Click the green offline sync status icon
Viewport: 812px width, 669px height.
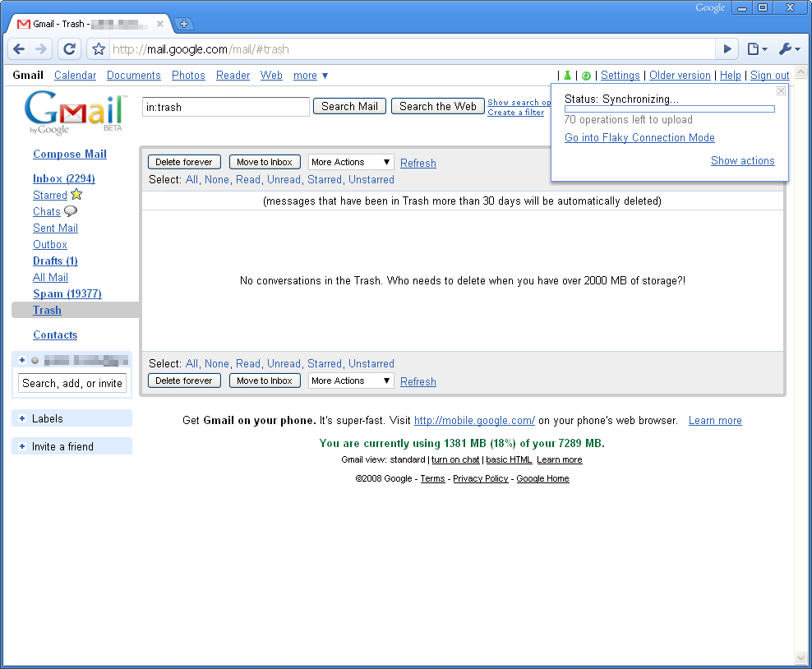click(586, 76)
